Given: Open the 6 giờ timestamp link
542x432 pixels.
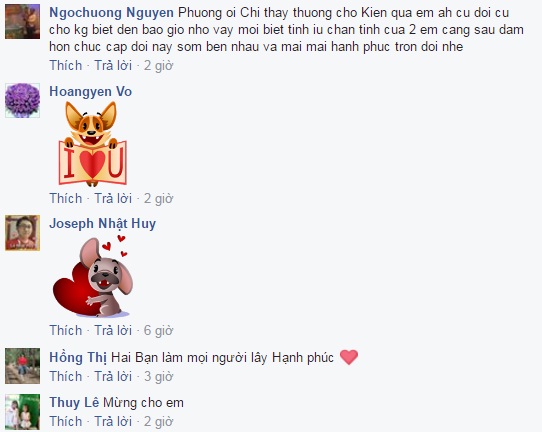Looking at the screenshot, I should [x=158, y=330].
